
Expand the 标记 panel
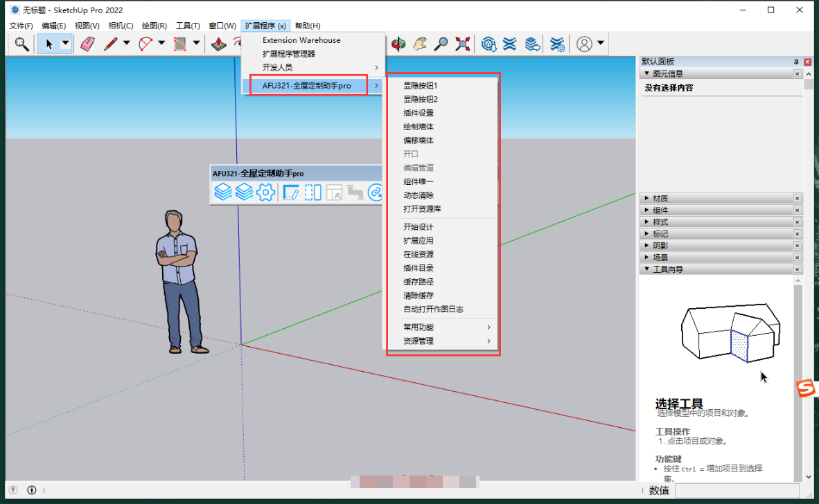[646, 234]
